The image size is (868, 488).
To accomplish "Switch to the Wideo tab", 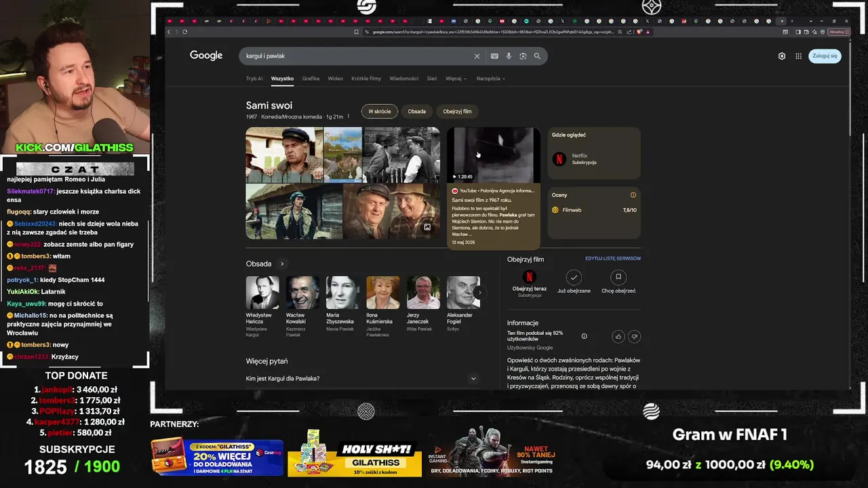I will click(336, 79).
